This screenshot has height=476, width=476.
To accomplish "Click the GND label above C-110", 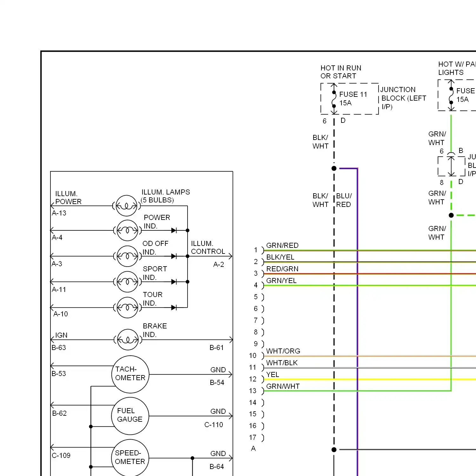I will coord(218,412).
